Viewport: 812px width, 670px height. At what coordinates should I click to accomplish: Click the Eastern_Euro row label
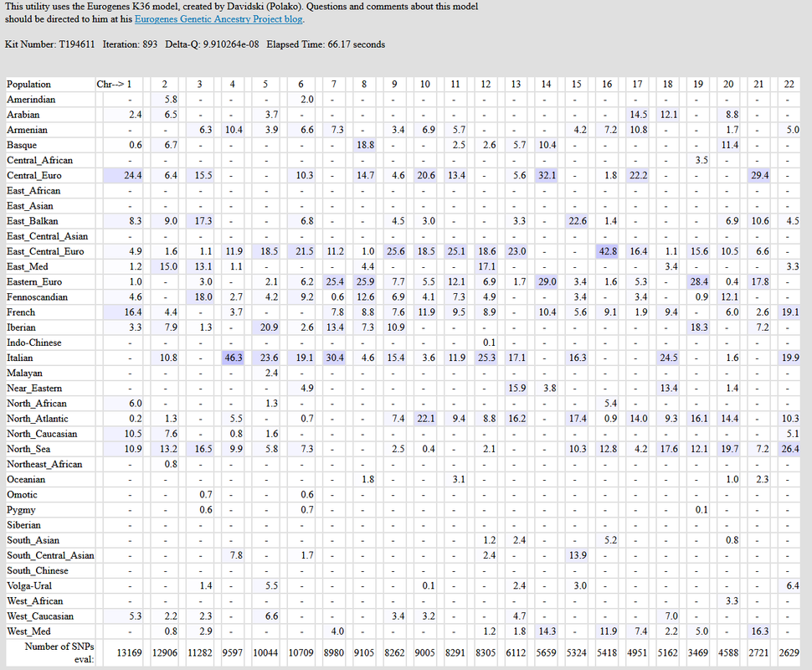click(34, 282)
